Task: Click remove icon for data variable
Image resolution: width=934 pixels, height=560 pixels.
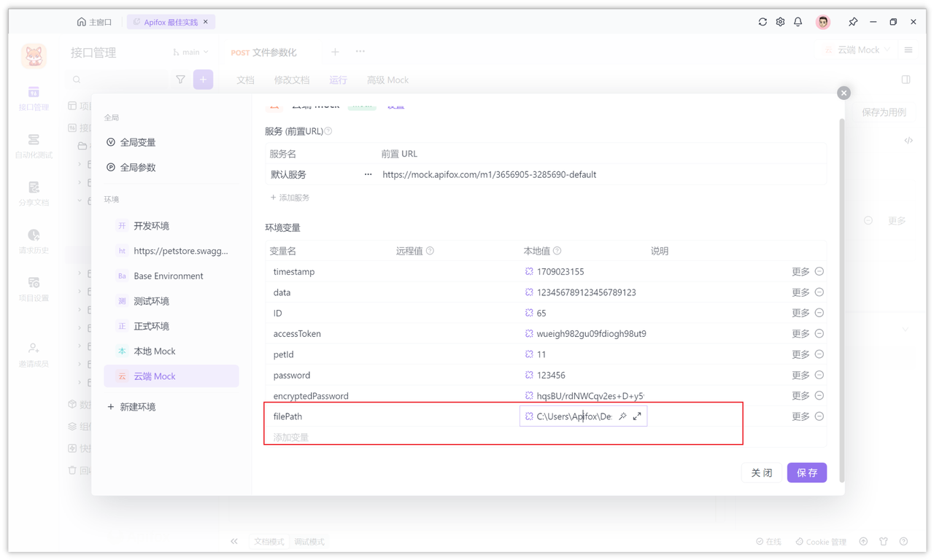Action: (819, 292)
